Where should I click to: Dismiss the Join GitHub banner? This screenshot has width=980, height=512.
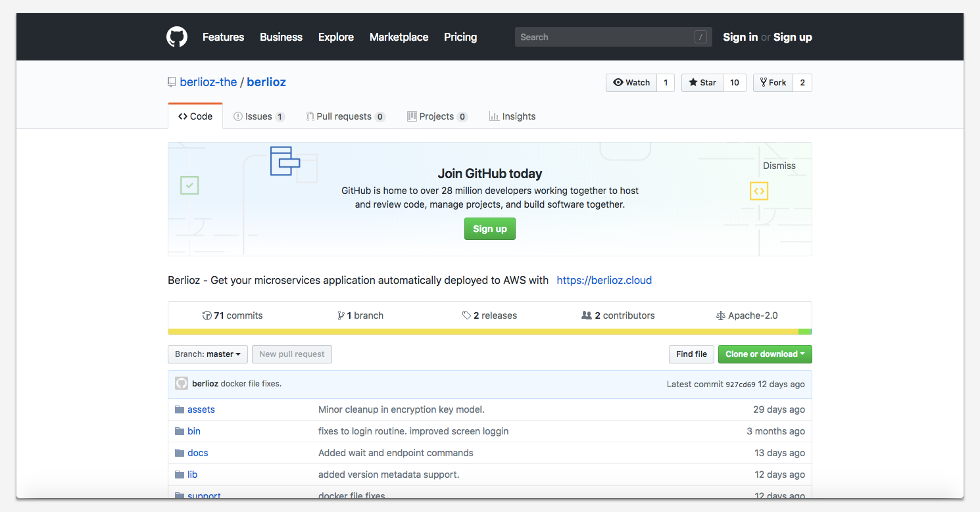click(x=779, y=166)
